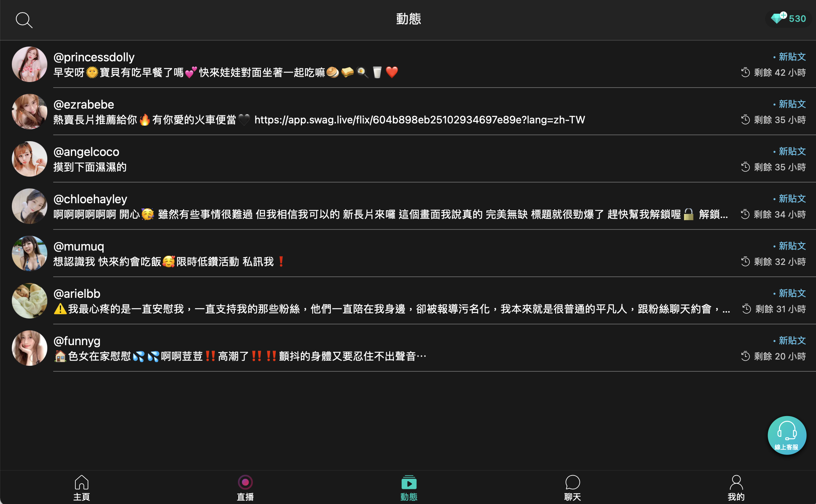
Task: Open @princessdolly's avatar thumbnail
Action: tap(30, 64)
